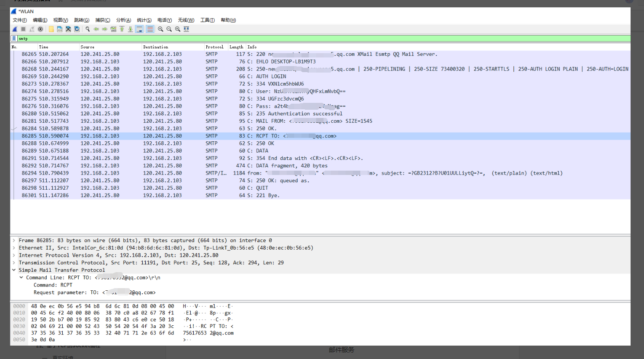Screen dimensions: 644x359
Task: Toggle packet list colorization
Action: click(x=150, y=29)
